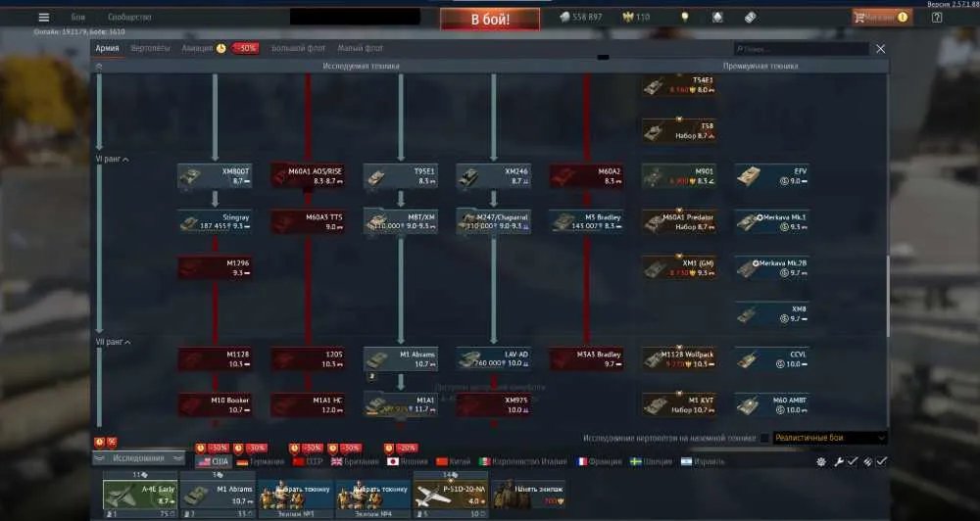Expand the Исследования panel
This screenshot has width=980, height=521.
click(139, 458)
